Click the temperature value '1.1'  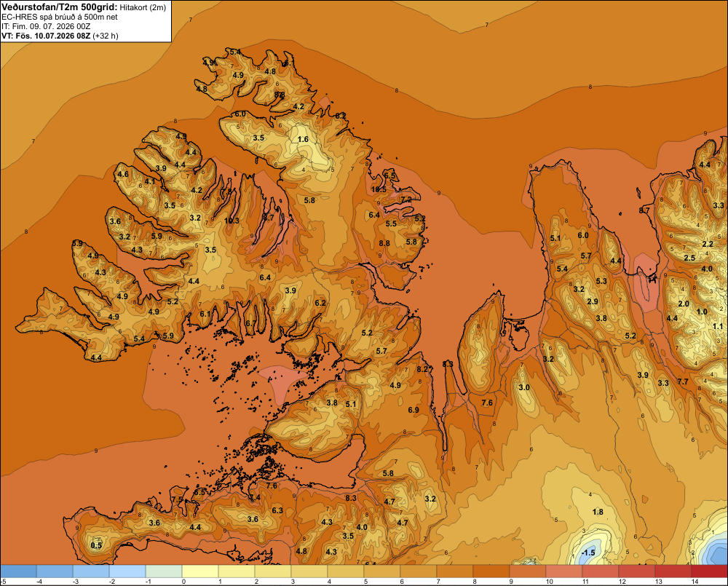click(718, 326)
